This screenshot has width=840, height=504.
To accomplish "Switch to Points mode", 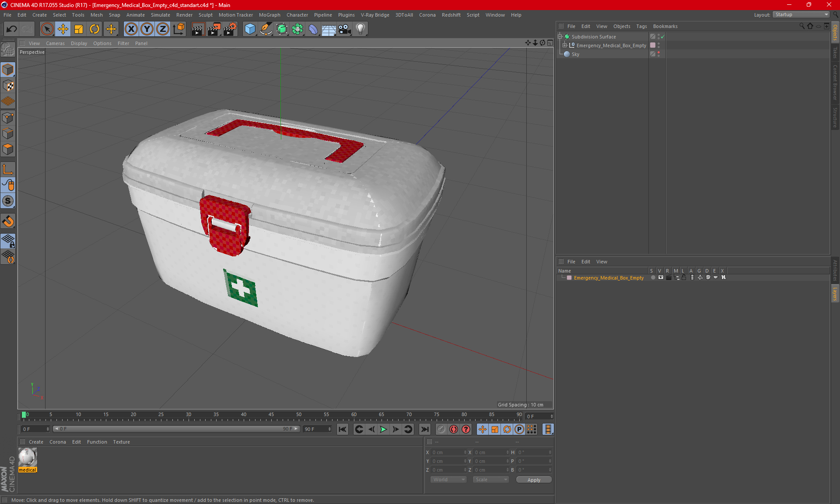I will click(x=8, y=118).
